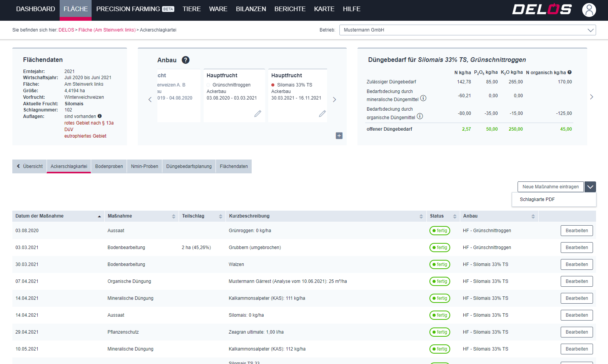Select the Silomais 33% TS red radio dot
Screen dimensions: 608x364
tap(273, 85)
